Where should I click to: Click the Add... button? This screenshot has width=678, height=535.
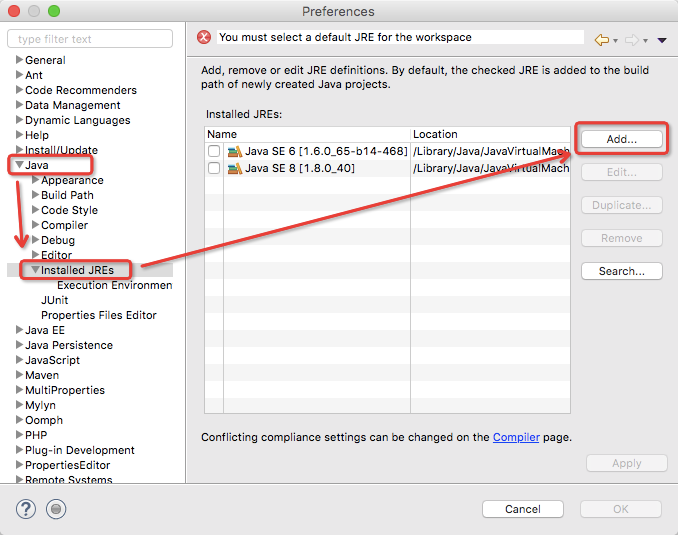[x=621, y=139]
